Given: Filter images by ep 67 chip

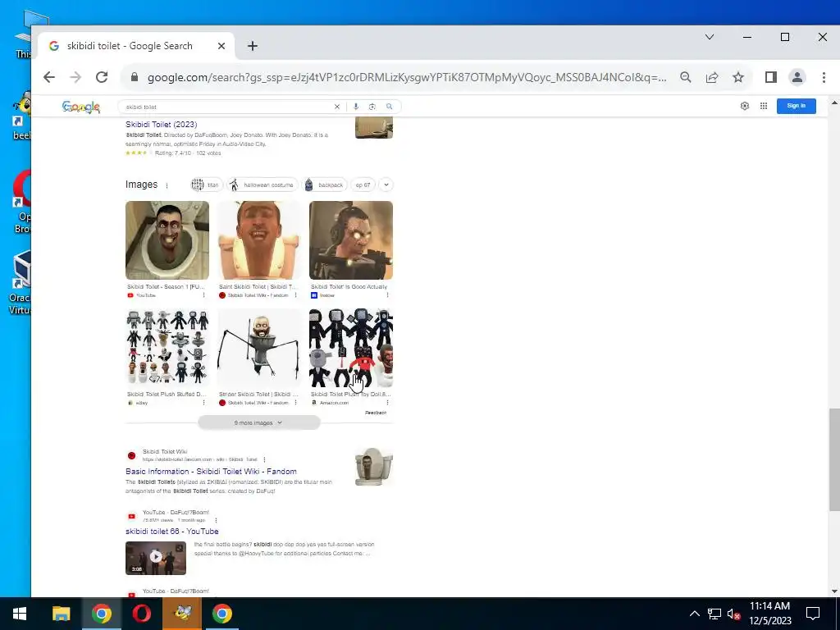Looking at the screenshot, I should pyautogui.click(x=363, y=185).
